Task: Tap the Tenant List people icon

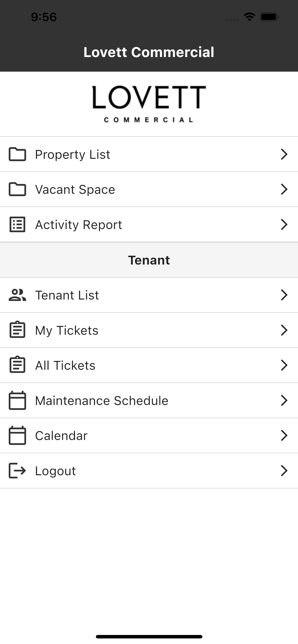Action: pyautogui.click(x=17, y=295)
